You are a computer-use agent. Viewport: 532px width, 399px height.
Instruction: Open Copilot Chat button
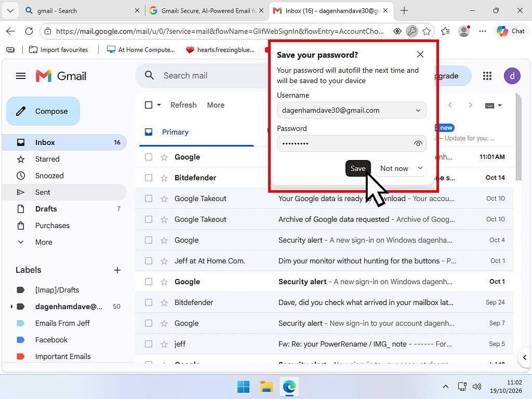(511, 31)
